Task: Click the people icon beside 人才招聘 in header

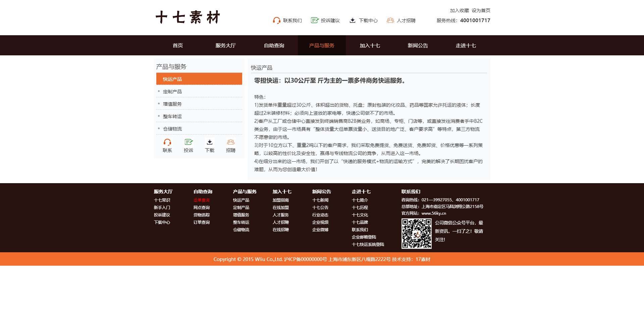Action: (390, 20)
